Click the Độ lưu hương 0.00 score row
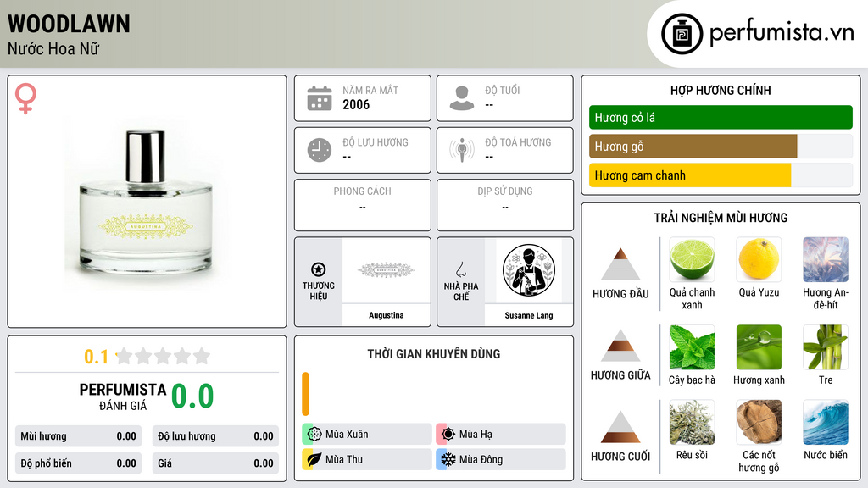This screenshot has height=488, width=868. coord(215,436)
